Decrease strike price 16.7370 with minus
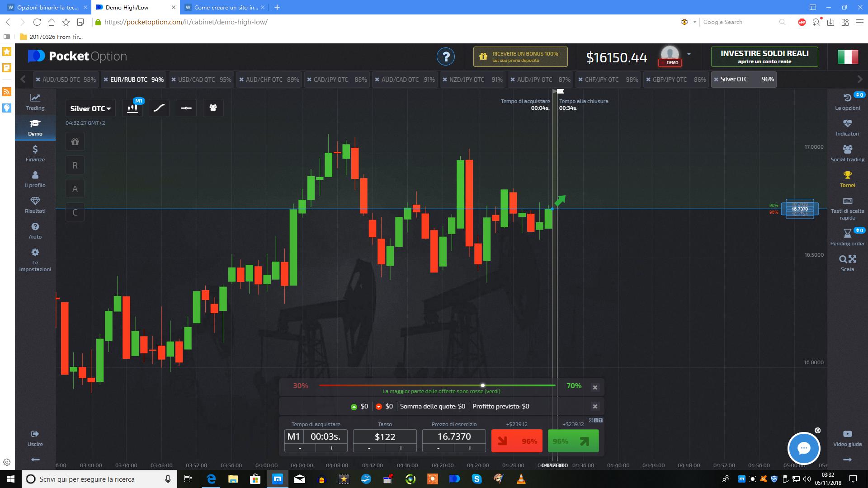 click(x=438, y=448)
